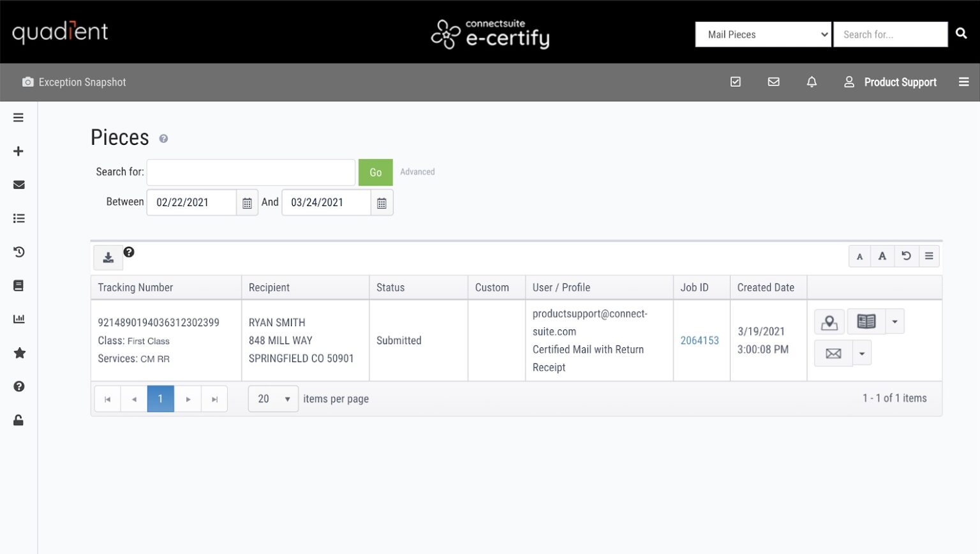The height and width of the screenshot is (554, 980).
Task: Open the notifications bell icon
Action: (812, 82)
